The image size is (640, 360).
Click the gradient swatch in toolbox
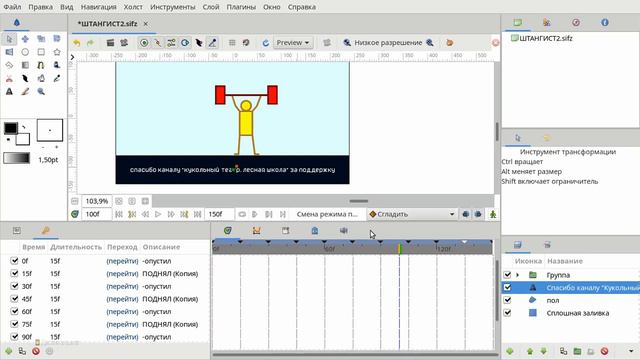(x=17, y=158)
